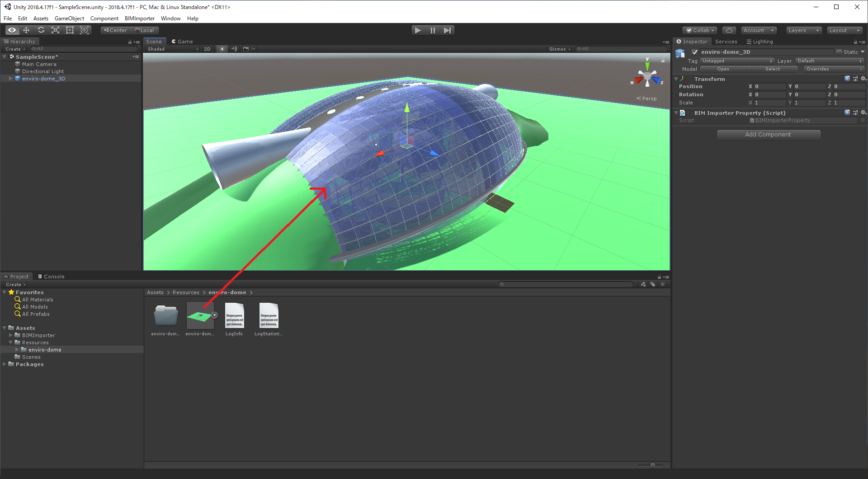868x479 pixels.
Task: Open the Transform component settings gear
Action: pyautogui.click(x=863, y=79)
